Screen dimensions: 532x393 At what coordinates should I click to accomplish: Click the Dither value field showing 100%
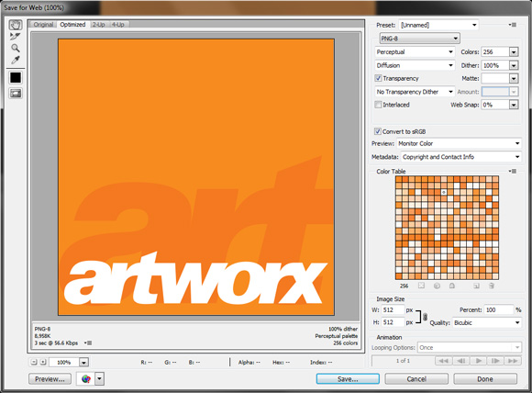(495, 65)
